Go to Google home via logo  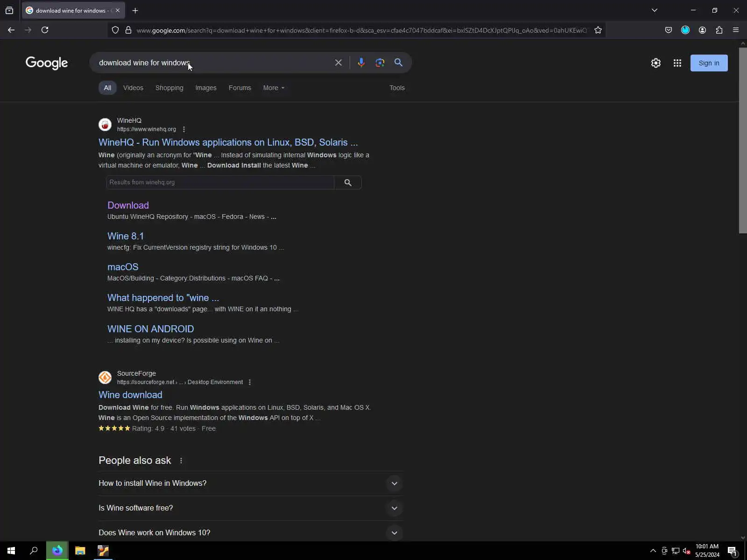47,63
